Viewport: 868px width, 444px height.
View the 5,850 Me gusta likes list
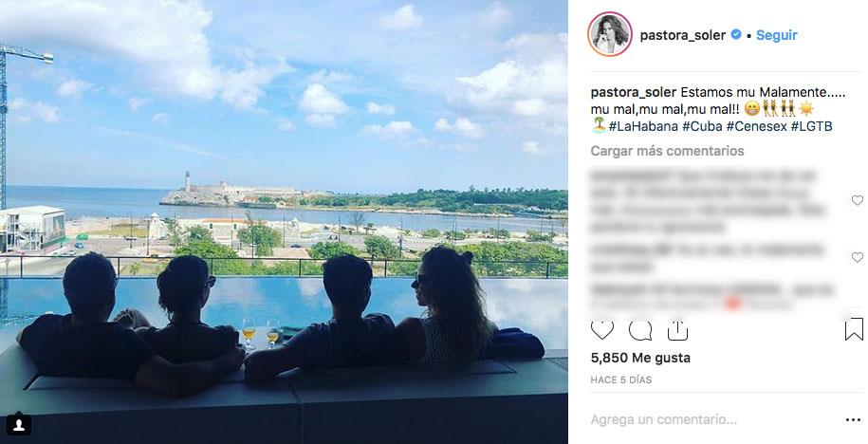tap(640, 359)
